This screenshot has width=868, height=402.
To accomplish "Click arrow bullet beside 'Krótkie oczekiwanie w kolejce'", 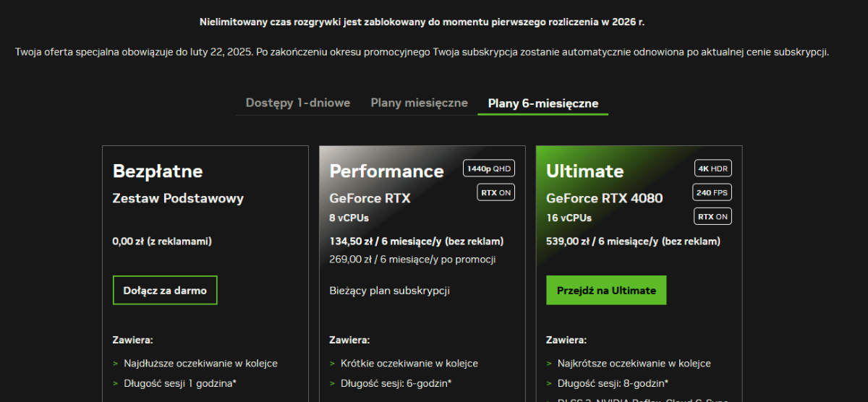I will coord(332,364).
